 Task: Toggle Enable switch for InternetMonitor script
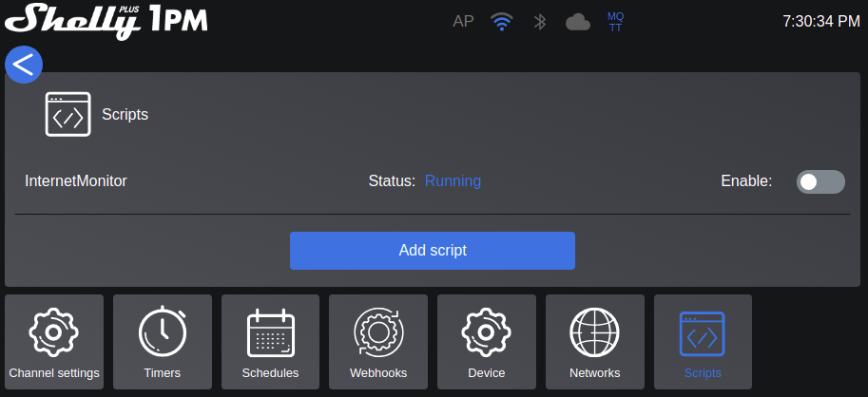[820, 182]
